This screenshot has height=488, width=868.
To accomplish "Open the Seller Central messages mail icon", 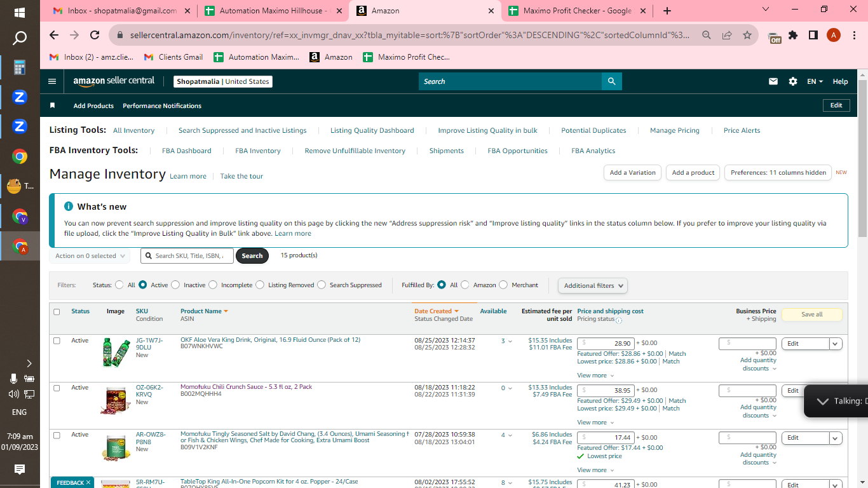I will (x=773, y=81).
